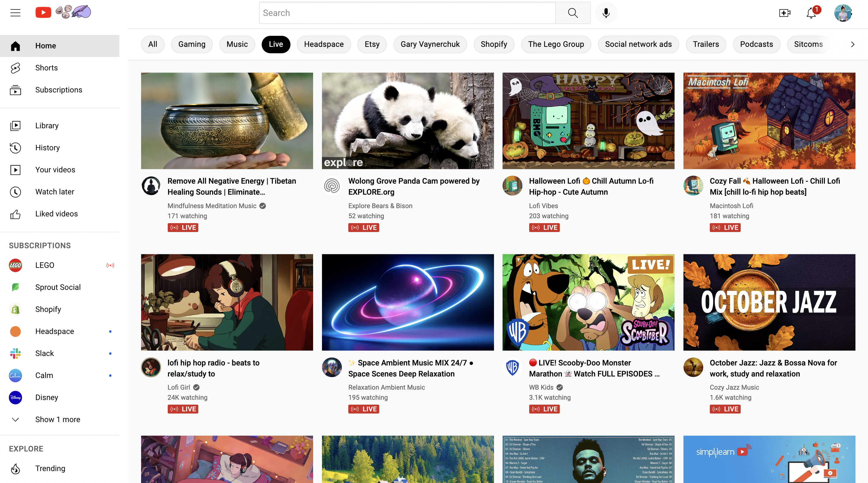
Task: Select the Live filter tab
Action: click(x=275, y=44)
